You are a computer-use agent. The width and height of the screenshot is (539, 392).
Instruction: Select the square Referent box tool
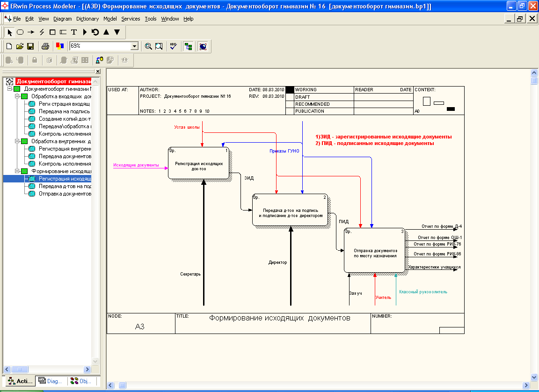point(52,32)
